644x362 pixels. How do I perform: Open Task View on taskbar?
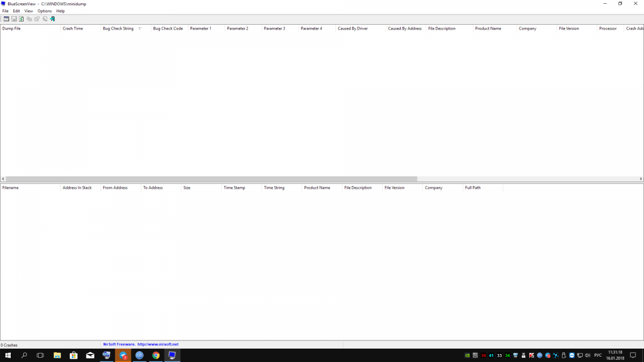[x=40, y=355]
